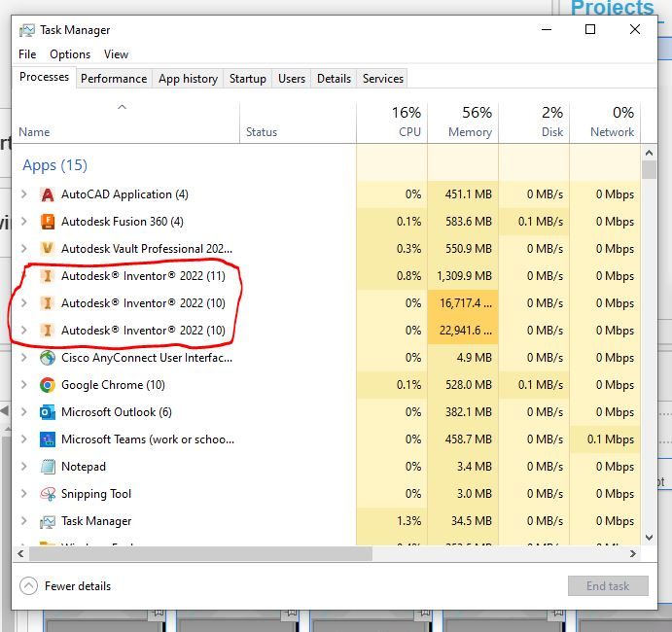The height and width of the screenshot is (632, 672).
Task: Select the Apps (15) group header
Action: click(x=54, y=165)
